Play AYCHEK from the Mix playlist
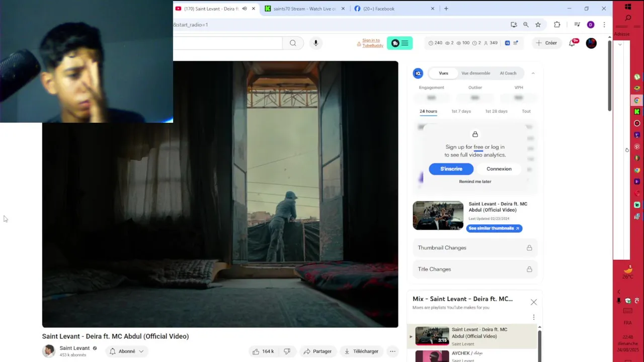Screen dimensions: 644x362 (x=473, y=356)
